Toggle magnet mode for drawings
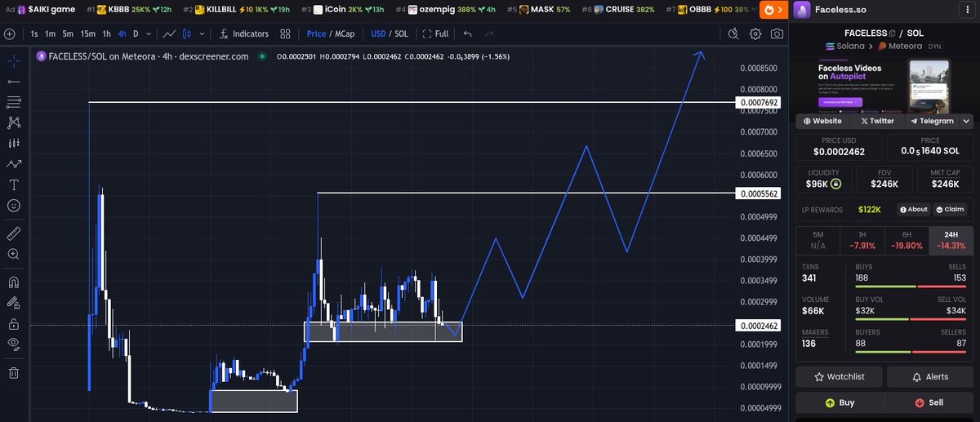The width and height of the screenshot is (980, 422). [14, 282]
